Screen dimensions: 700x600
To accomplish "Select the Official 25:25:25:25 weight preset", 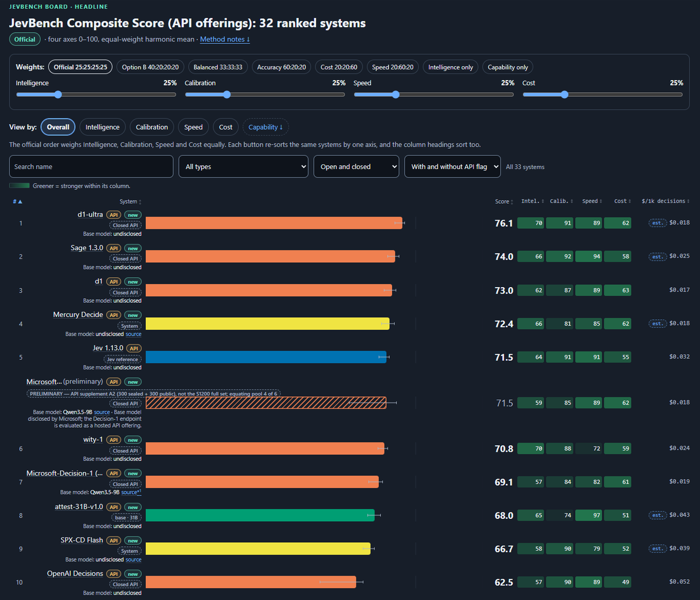I will [80, 67].
